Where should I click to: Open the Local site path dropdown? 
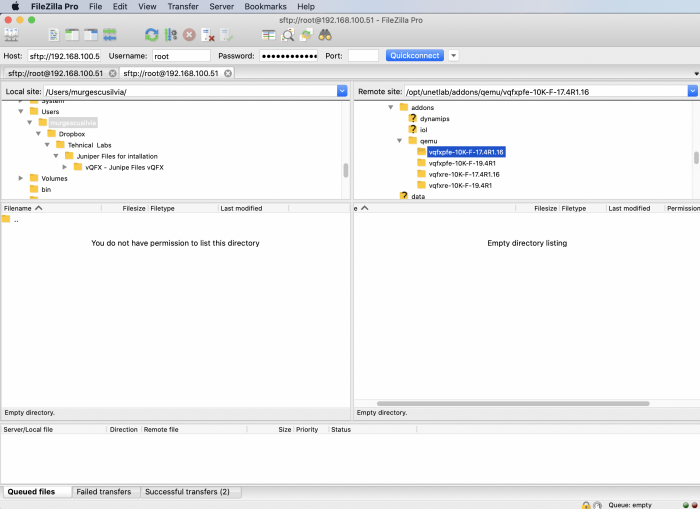pos(342,91)
